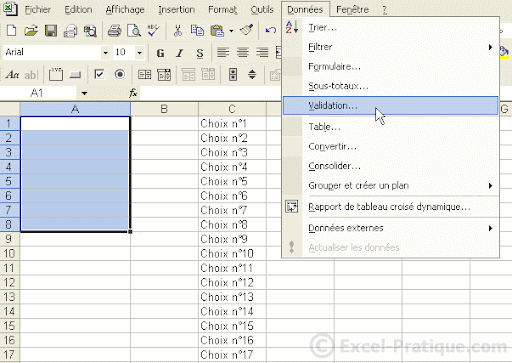512x363 pixels.
Task: Open Print Preview magnifier icon
Action: coord(134,31)
